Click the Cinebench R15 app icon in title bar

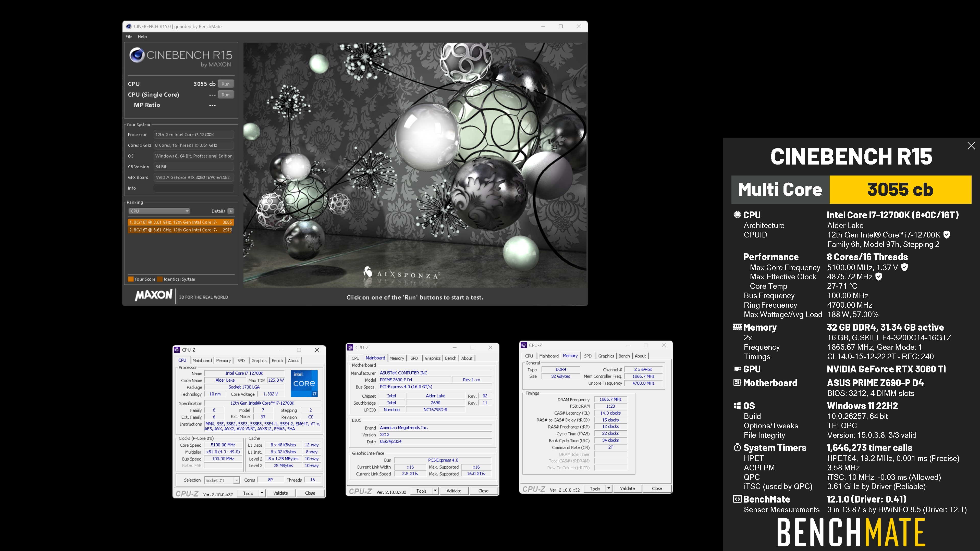pyautogui.click(x=129, y=26)
